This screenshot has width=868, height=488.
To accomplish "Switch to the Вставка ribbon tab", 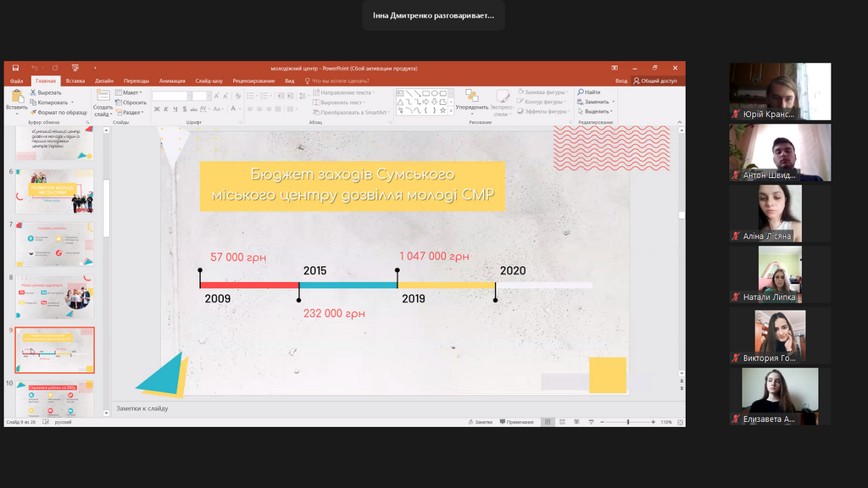I will click(75, 80).
